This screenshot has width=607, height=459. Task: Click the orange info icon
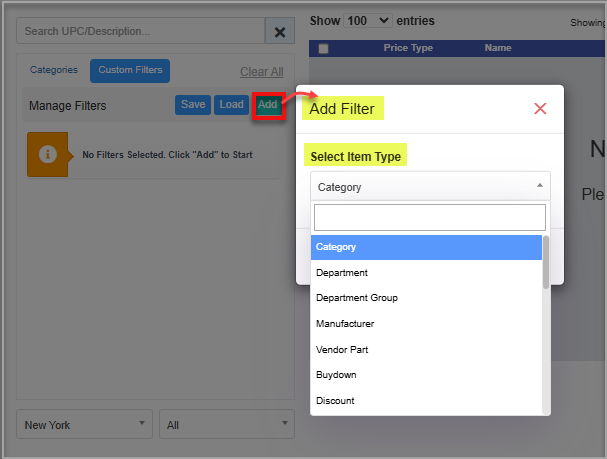pos(46,155)
